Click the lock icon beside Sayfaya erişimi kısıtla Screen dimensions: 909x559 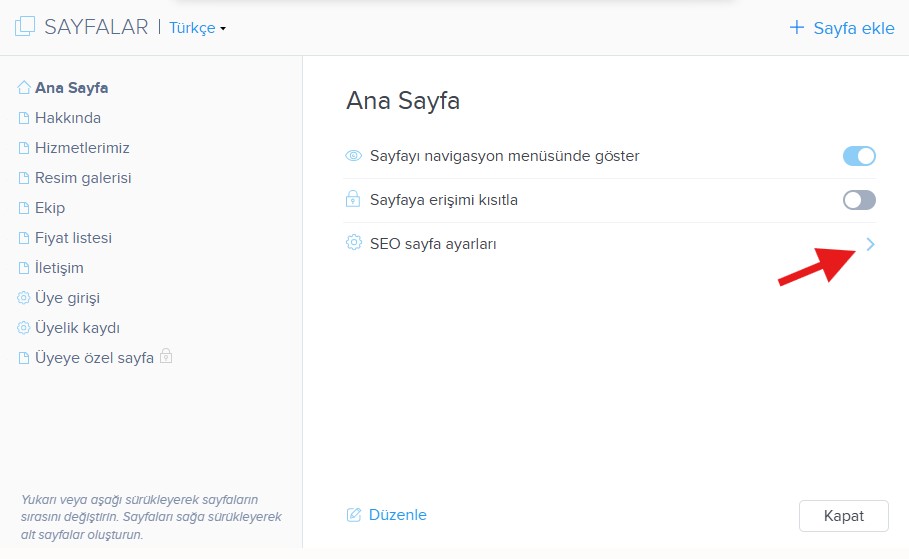point(353,200)
